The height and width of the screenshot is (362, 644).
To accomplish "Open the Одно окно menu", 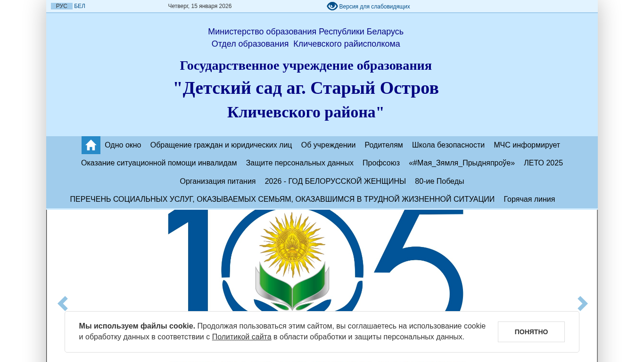I will point(123,145).
